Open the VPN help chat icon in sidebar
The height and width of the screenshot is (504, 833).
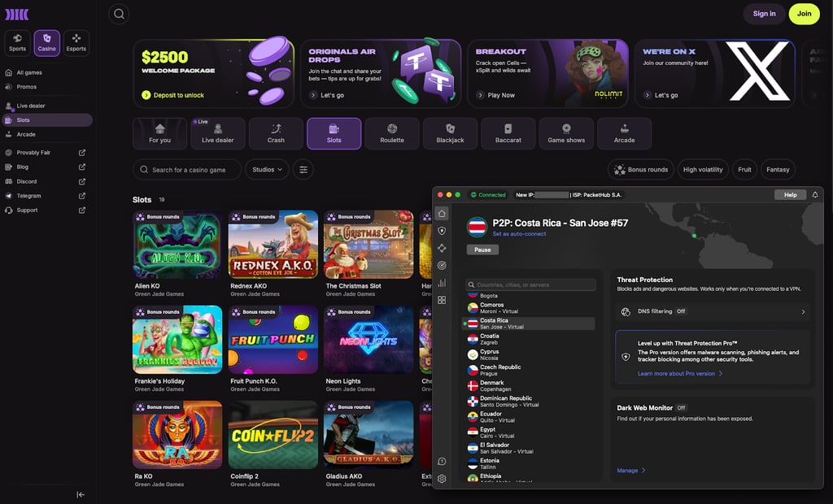coord(442,462)
